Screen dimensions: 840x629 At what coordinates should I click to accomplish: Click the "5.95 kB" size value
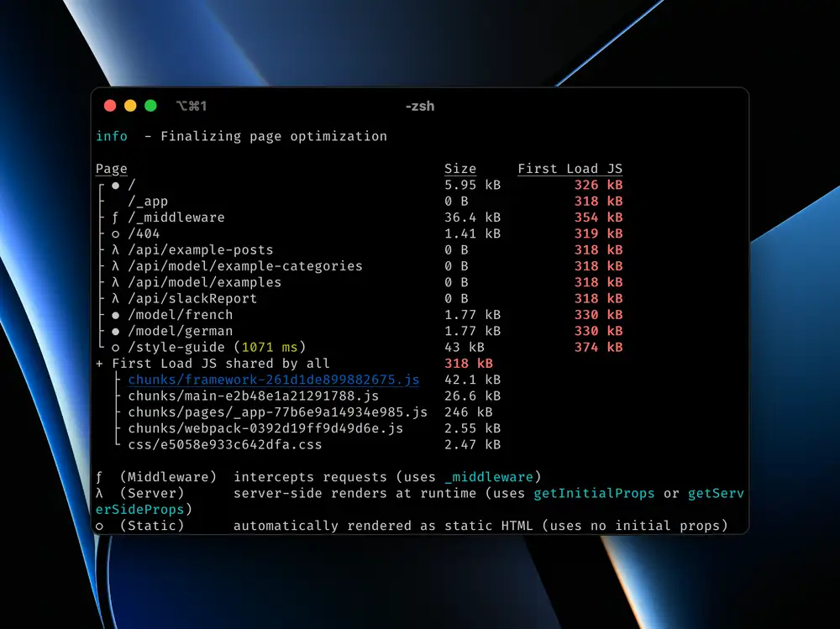472,185
